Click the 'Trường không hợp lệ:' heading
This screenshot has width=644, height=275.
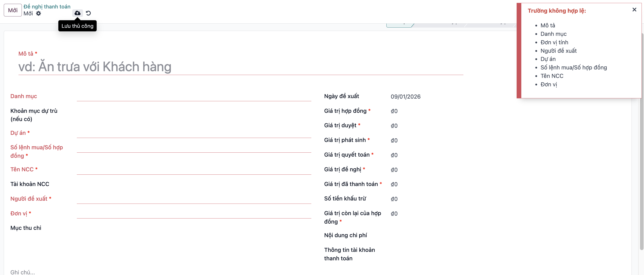557,11
